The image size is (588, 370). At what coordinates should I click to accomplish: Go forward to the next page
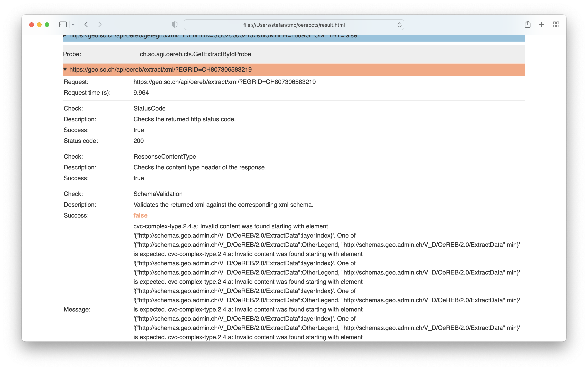(100, 24)
